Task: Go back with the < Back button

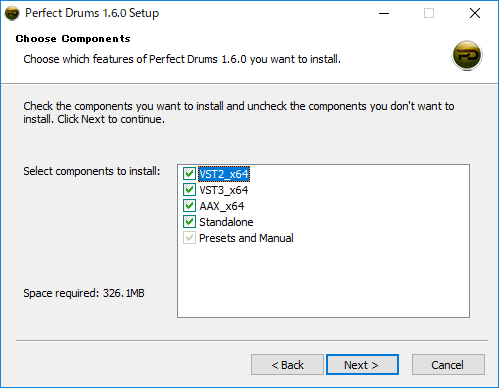Action: [287, 365]
